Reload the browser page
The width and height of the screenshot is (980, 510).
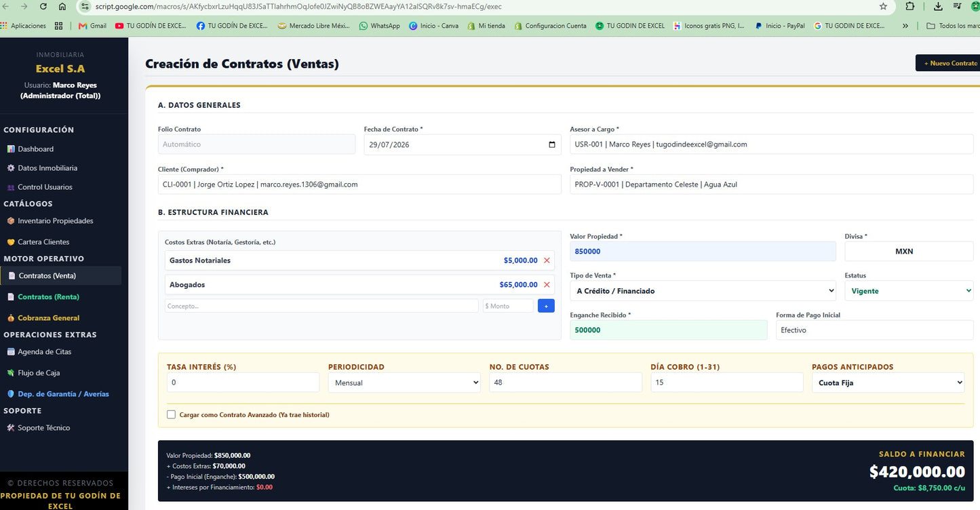click(43, 6)
